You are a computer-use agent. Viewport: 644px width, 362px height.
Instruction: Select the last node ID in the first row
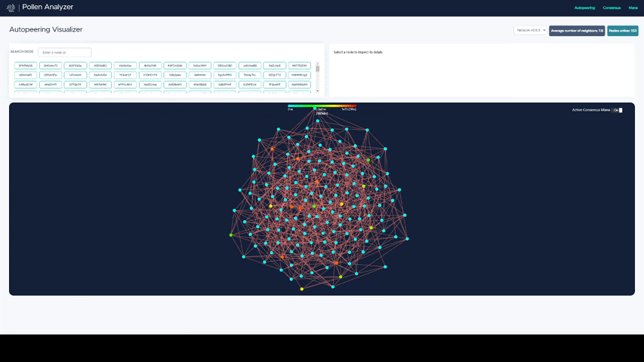point(299,66)
